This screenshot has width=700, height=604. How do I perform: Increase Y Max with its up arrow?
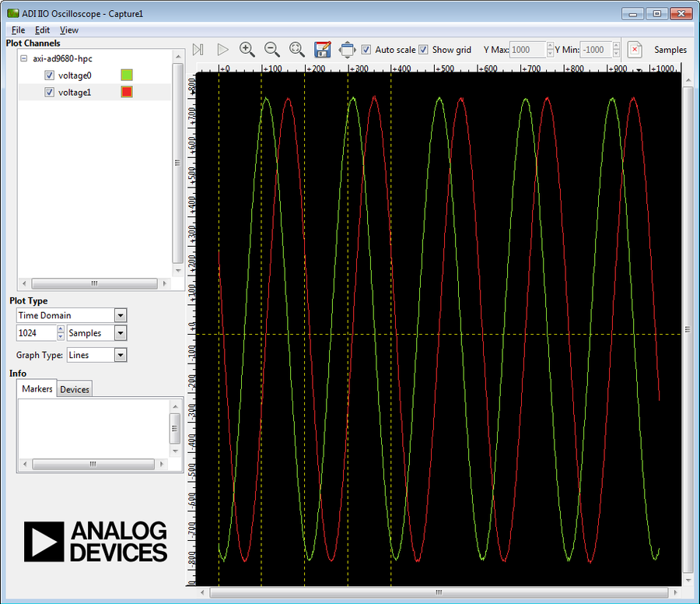pos(550,46)
